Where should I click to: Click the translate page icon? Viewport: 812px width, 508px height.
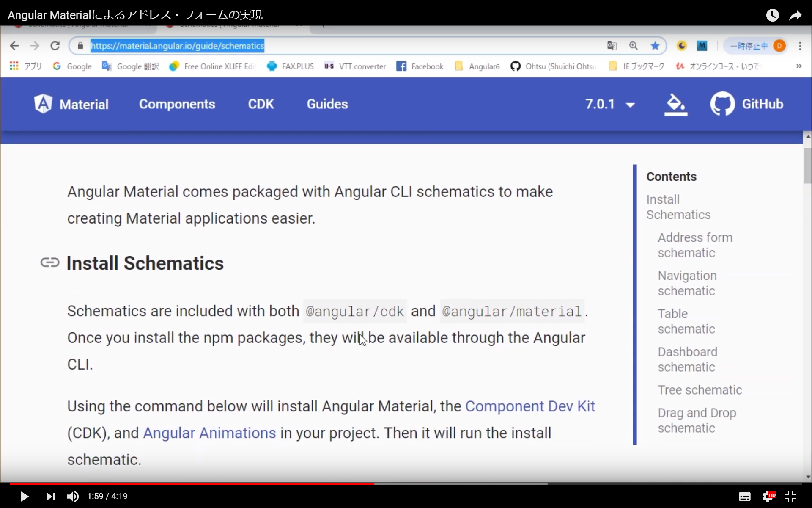point(612,46)
